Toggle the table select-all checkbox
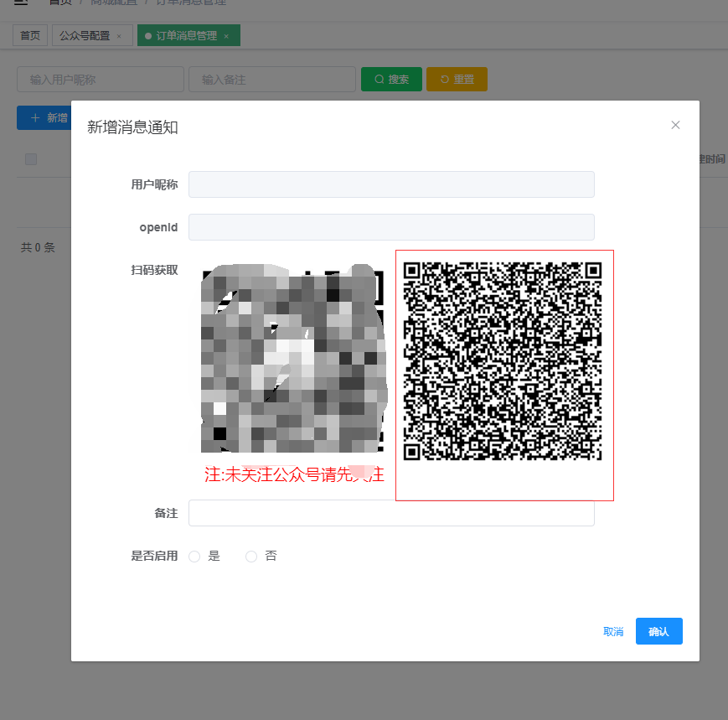Screen dimensions: 728x720 pos(31,159)
